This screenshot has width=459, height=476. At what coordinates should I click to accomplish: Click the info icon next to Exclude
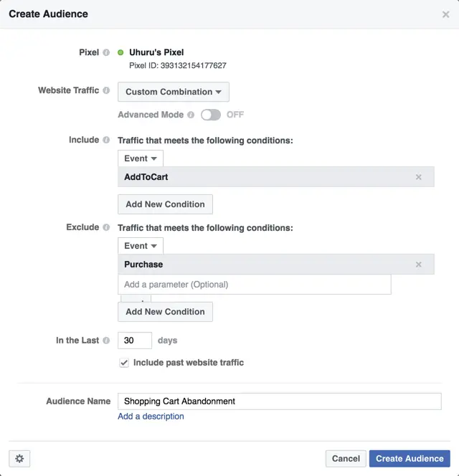(x=106, y=228)
